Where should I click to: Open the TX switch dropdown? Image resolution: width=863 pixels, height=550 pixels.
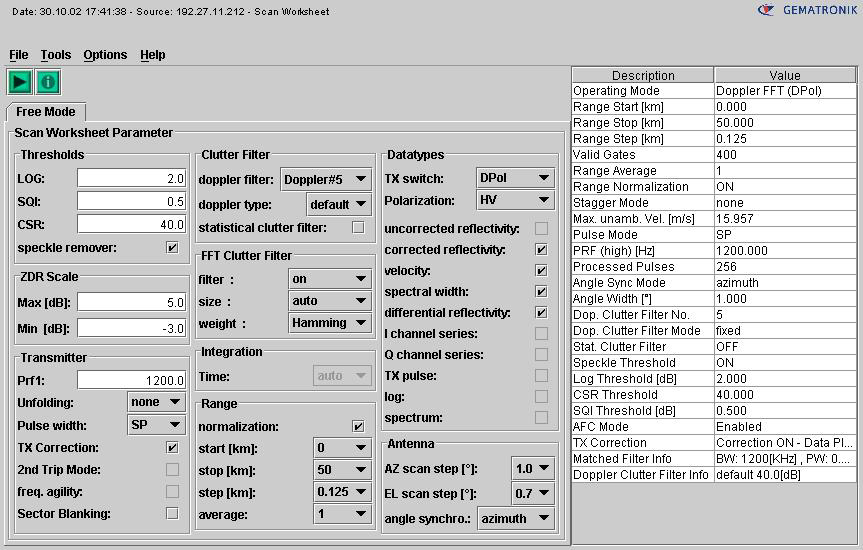point(515,178)
